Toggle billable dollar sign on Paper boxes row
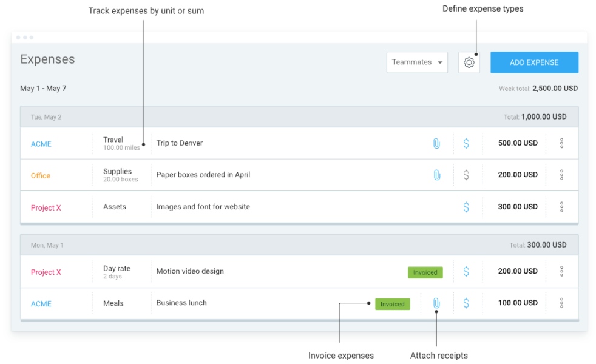Viewport: 596px width, 364px height. tap(466, 175)
